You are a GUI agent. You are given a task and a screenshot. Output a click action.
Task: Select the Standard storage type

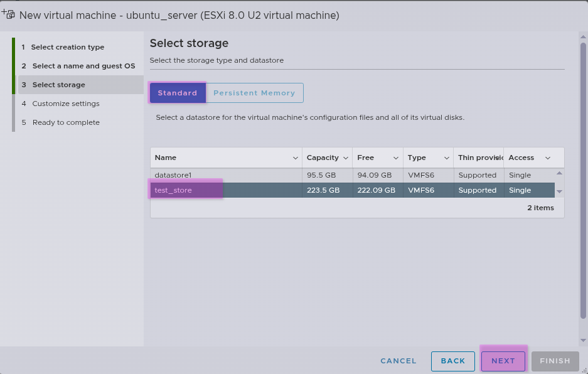click(x=178, y=93)
